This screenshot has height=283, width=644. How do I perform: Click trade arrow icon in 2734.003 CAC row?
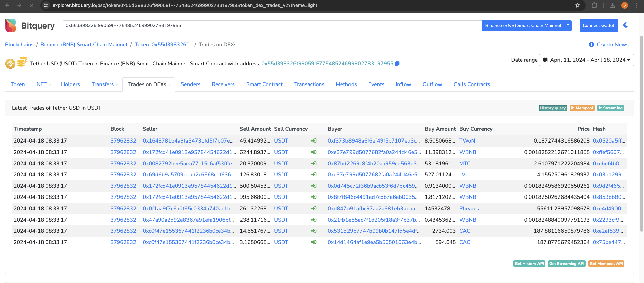tap(314, 231)
